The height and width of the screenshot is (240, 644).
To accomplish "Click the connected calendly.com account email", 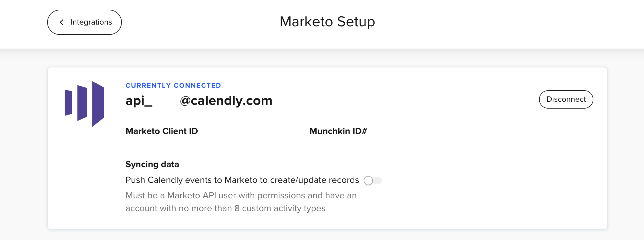I will [x=198, y=101].
